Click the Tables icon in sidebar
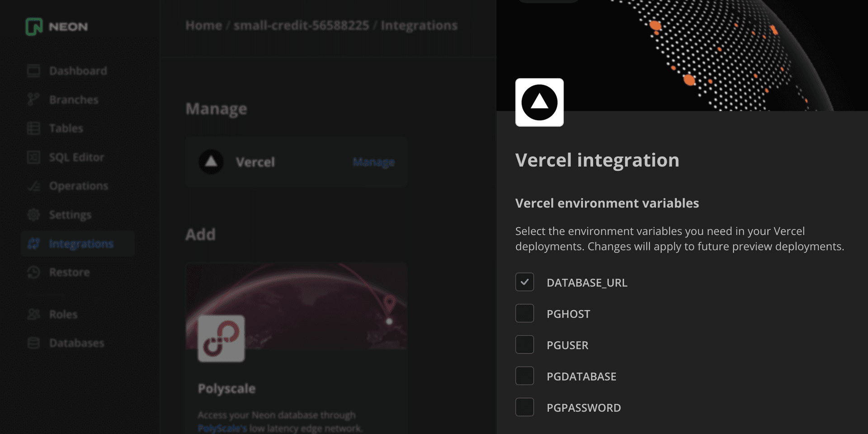The height and width of the screenshot is (434, 868). tap(33, 128)
